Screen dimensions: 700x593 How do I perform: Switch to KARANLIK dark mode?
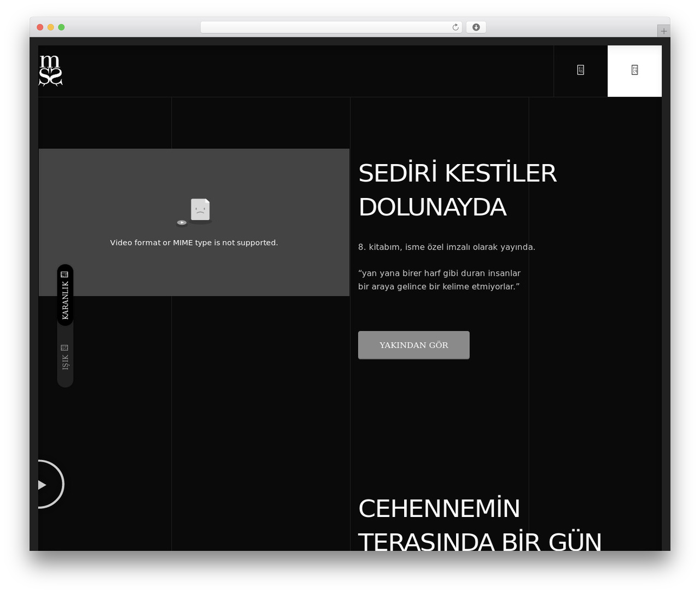tap(65, 295)
